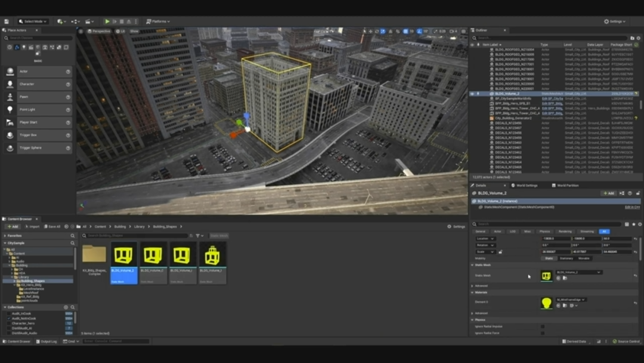Image resolution: width=644 pixels, height=363 pixels.
Task: Click the Element 0 yellow material swatch
Action: pyautogui.click(x=546, y=303)
